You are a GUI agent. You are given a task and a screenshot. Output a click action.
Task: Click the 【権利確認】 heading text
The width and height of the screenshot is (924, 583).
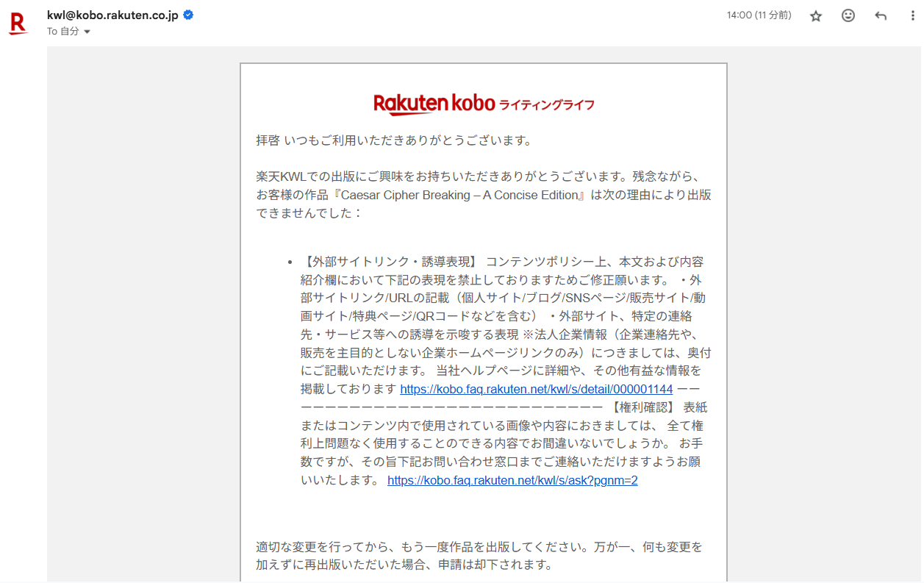point(644,408)
